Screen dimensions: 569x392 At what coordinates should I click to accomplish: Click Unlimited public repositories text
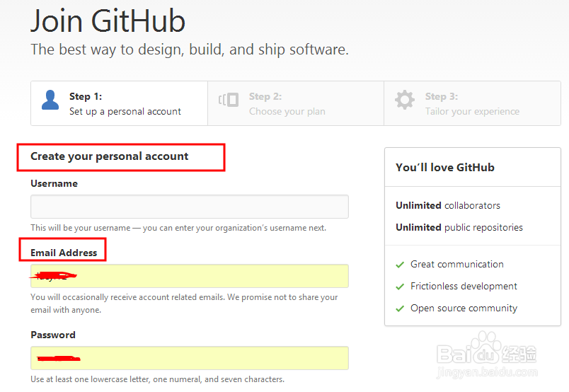click(x=459, y=227)
